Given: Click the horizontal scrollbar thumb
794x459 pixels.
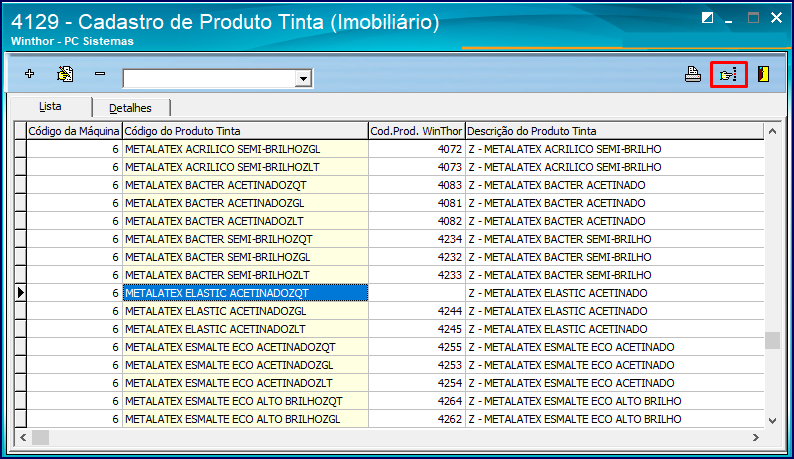Looking at the screenshot, I should 41,437.
